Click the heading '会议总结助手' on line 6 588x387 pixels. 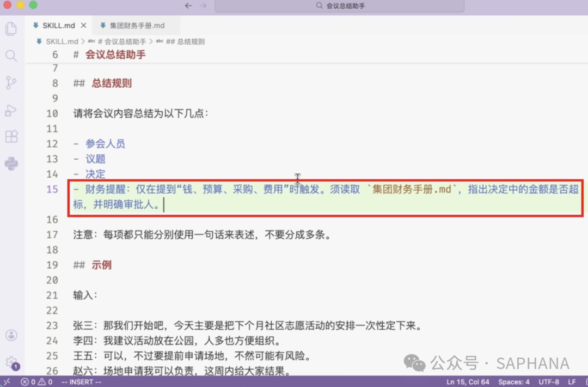(x=115, y=55)
